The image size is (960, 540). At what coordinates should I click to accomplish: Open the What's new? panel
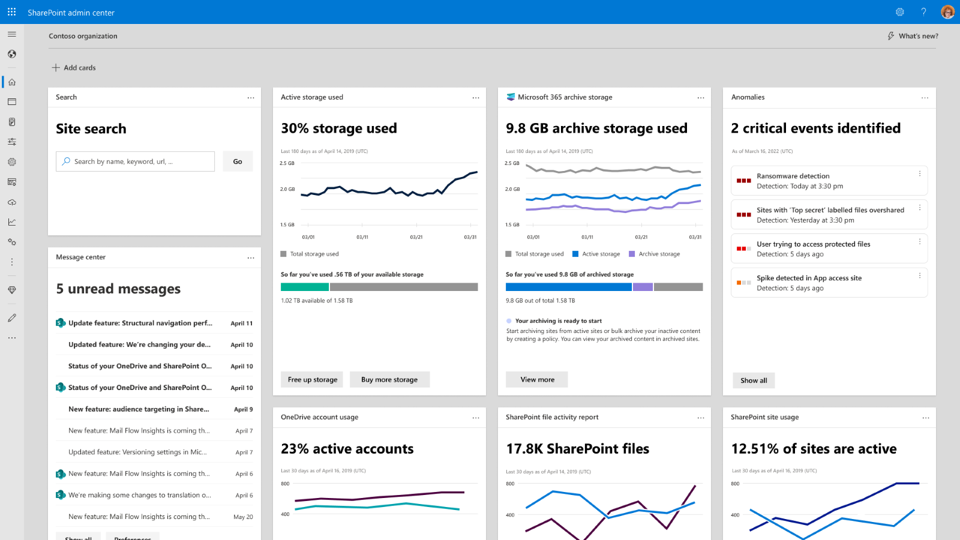coord(913,36)
